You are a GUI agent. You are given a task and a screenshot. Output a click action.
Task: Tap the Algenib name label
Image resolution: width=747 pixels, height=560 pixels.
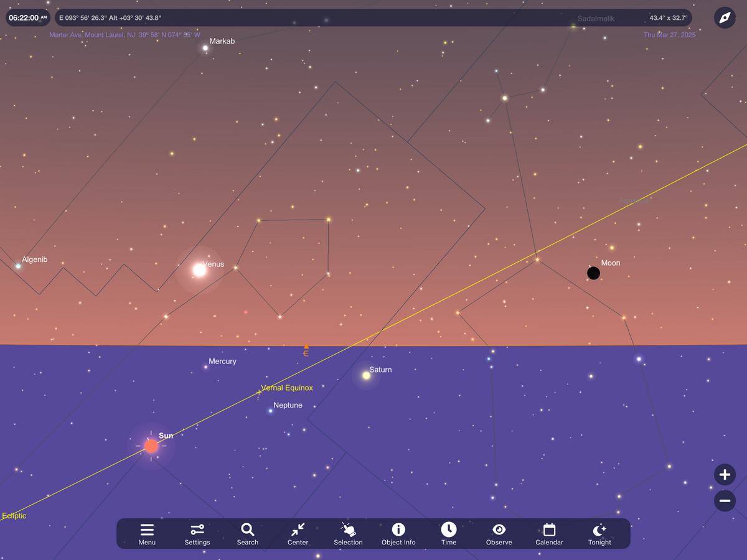pyautogui.click(x=34, y=259)
